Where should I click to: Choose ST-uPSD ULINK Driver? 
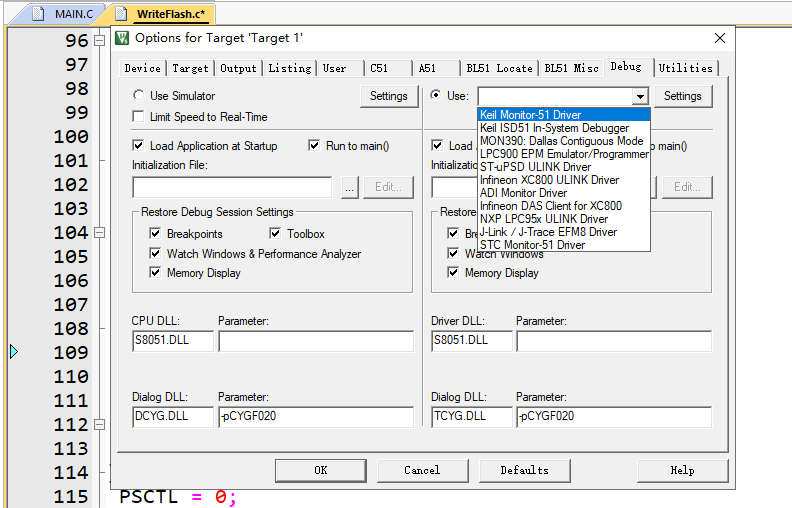click(564, 167)
